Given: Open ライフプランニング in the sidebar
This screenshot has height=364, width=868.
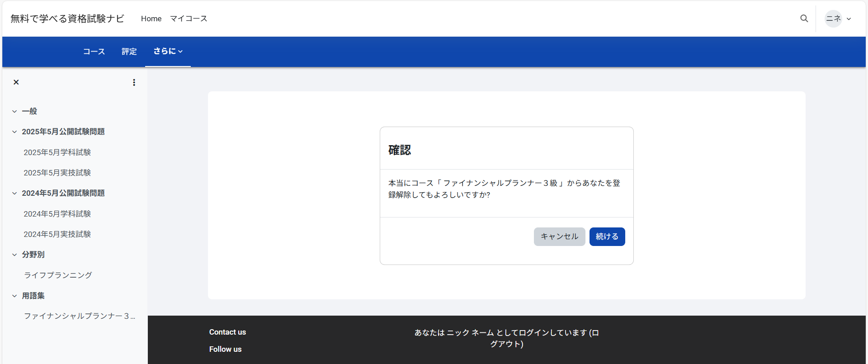Looking at the screenshot, I should coord(58,275).
